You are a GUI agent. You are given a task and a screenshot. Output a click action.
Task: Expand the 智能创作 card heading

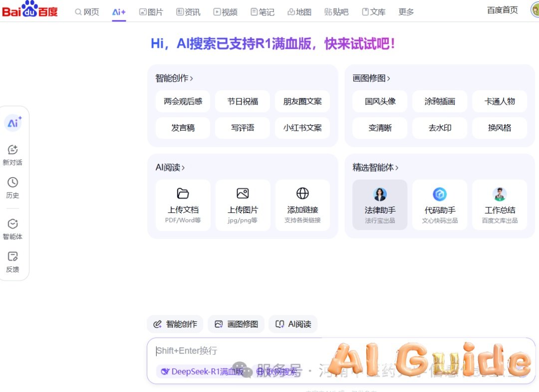[x=174, y=78]
